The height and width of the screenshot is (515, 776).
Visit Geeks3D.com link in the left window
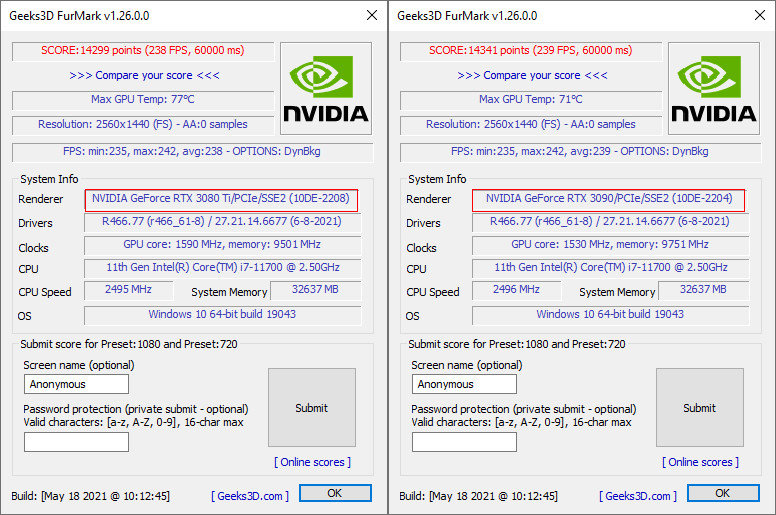[x=250, y=496]
